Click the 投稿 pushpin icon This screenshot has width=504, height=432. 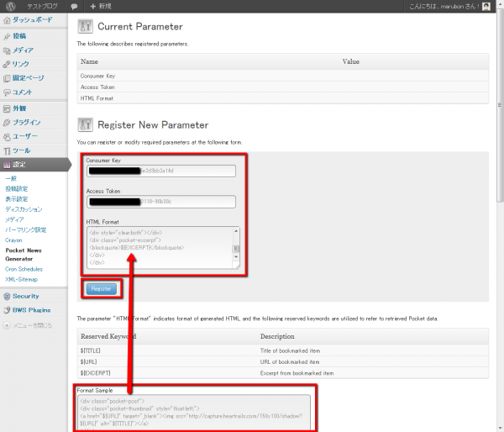[x=7, y=36]
